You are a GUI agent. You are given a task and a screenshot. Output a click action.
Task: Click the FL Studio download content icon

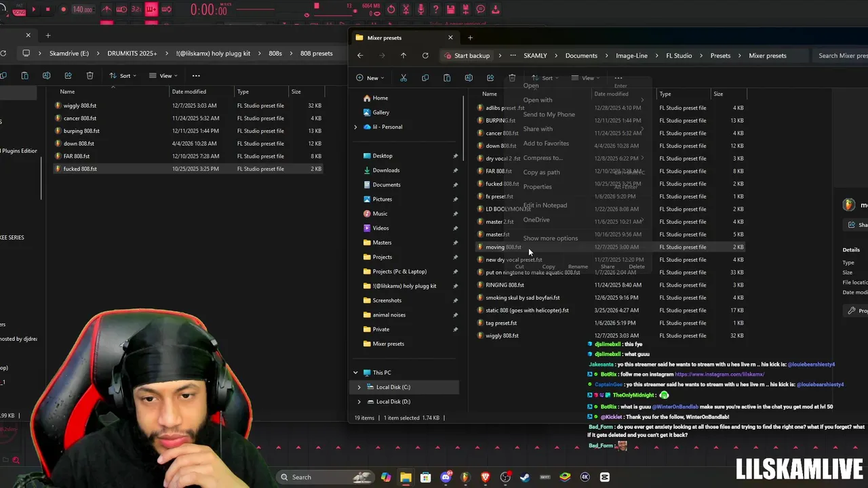(x=496, y=9)
